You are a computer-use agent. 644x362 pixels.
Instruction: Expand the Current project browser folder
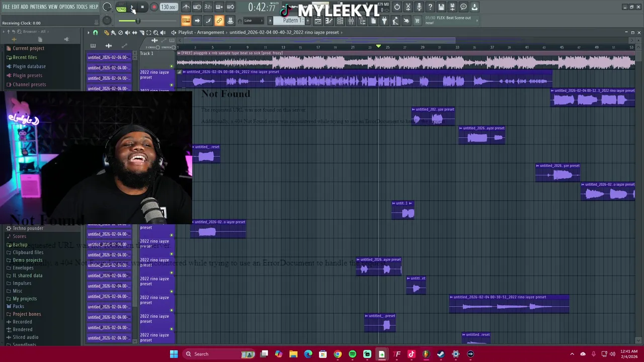click(28, 48)
